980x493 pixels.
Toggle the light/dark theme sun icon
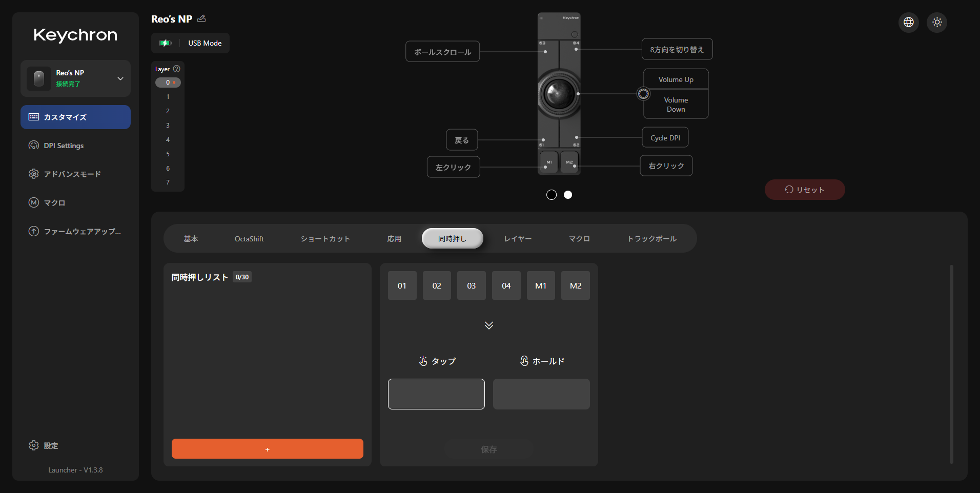[x=937, y=22]
